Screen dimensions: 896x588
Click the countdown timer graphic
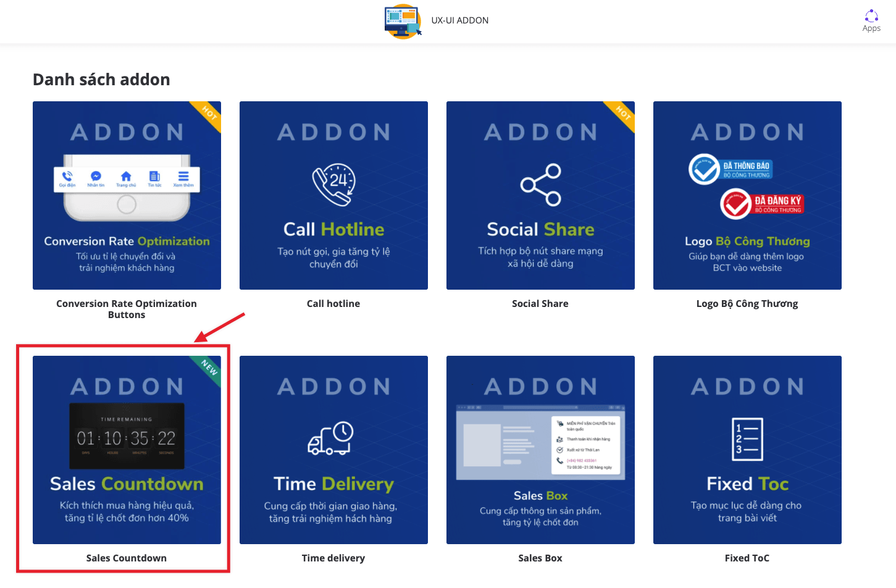[127, 436]
